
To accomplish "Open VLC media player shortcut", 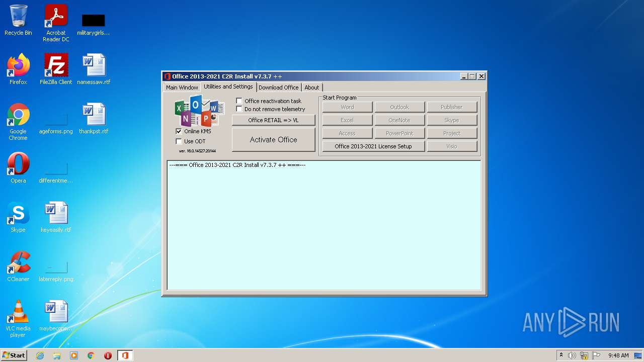I will [18, 319].
